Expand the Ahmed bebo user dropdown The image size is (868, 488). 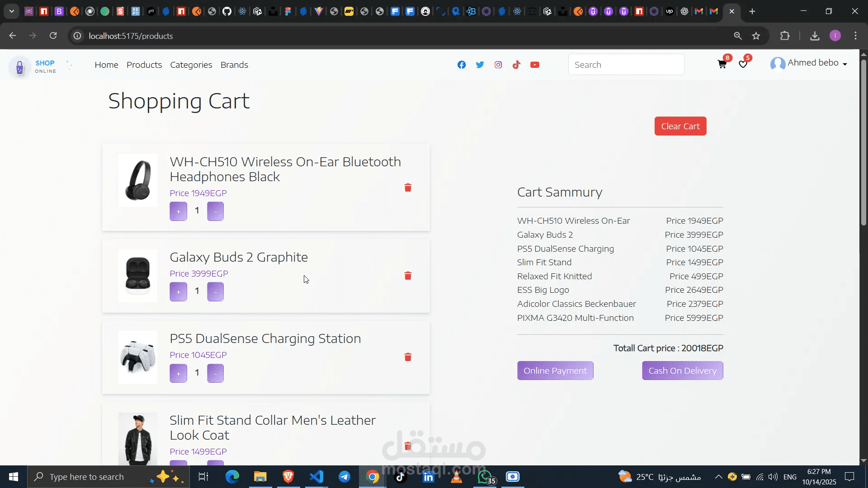(813, 63)
